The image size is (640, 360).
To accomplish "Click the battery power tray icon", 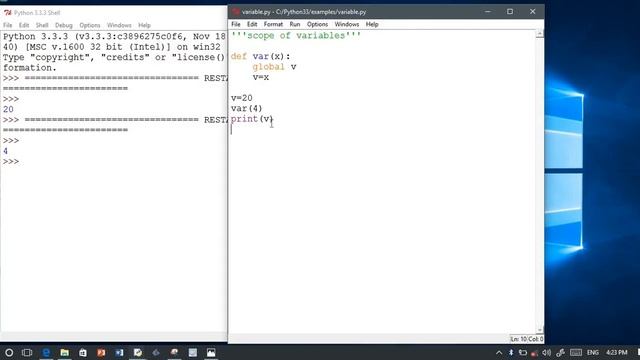I will pos(523,353).
